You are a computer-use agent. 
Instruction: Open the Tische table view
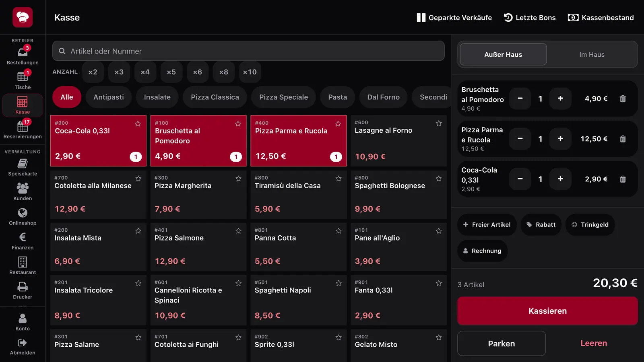pyautogui.click(x=23, y=81)
